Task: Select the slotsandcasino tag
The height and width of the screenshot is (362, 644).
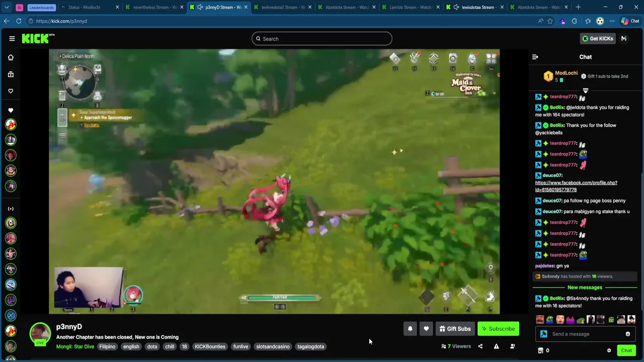Action: 273,346
